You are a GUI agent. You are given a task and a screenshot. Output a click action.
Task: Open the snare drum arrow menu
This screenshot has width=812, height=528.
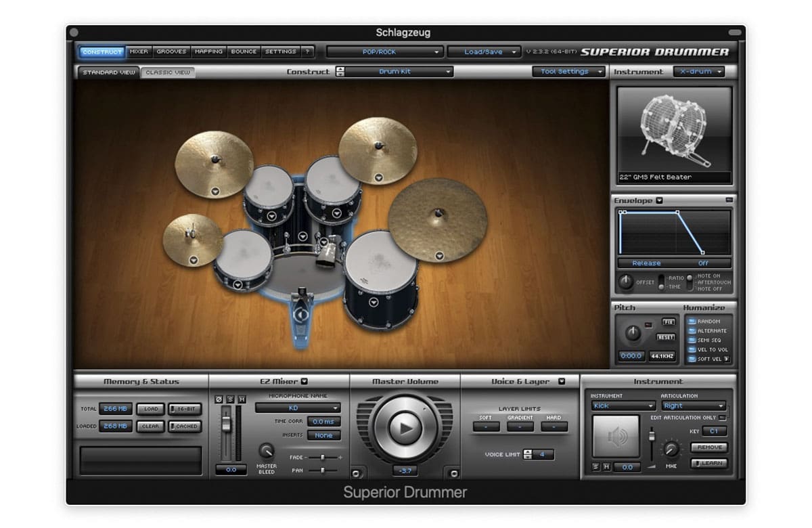(238, 285)
